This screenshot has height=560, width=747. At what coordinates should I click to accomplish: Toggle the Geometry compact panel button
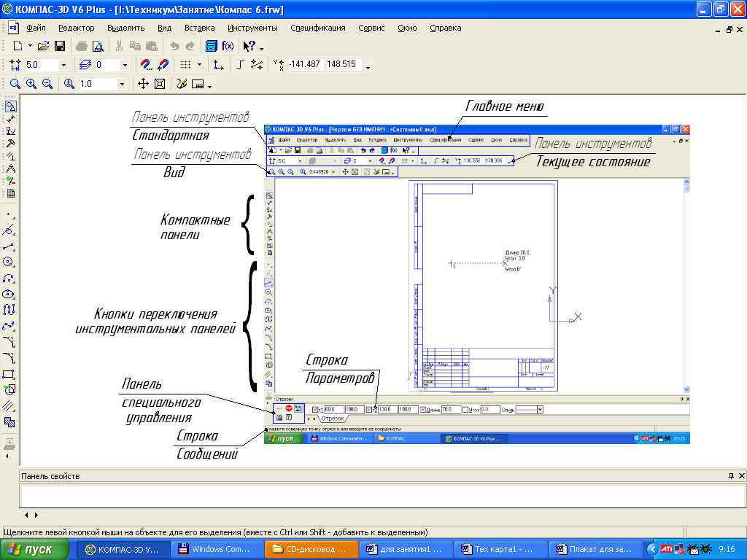tap(10, 106)
